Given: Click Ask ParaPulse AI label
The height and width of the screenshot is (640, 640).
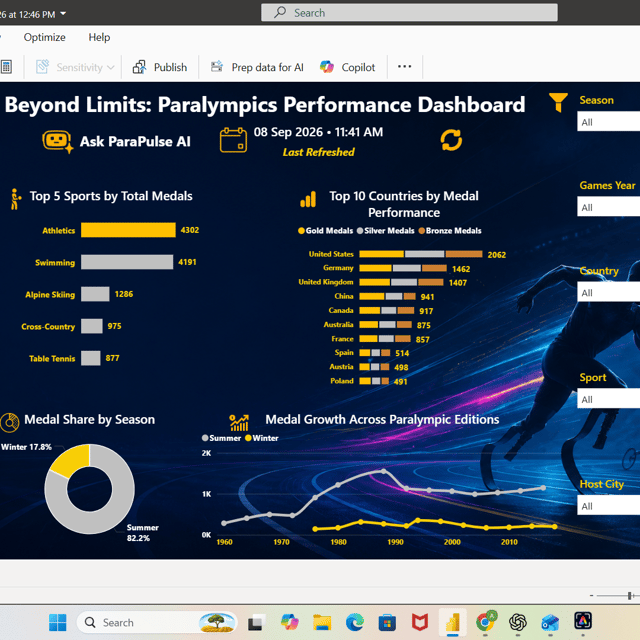Looking at the screenshot, I should (x=135, y=142).
